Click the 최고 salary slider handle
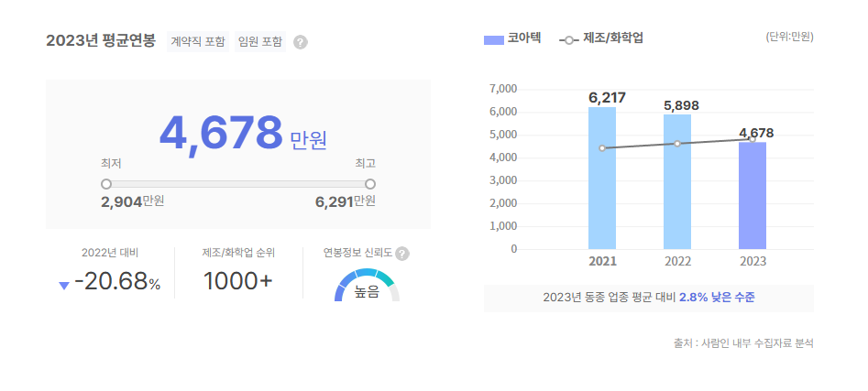This screenshot has height=391, width=868. pos(370,184)
